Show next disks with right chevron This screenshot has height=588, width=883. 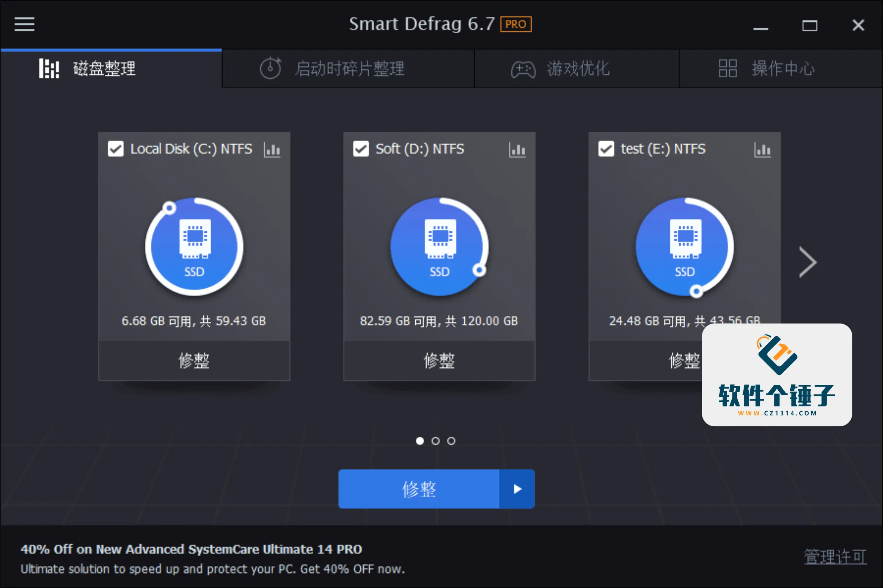point(808,262)
